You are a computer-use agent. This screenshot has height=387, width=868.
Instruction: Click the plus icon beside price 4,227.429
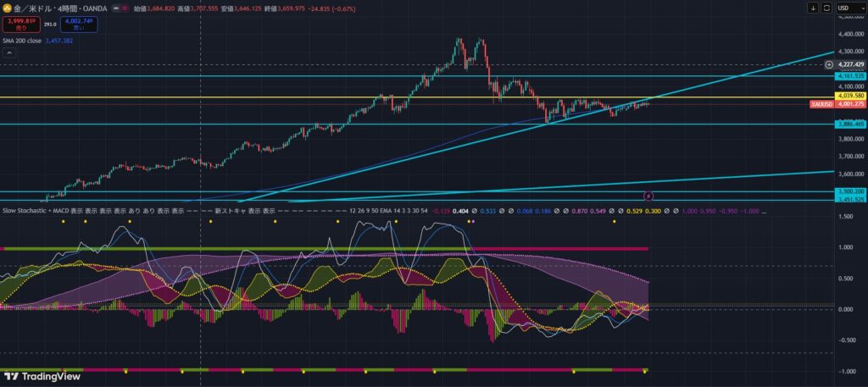(x=828, y=64)
